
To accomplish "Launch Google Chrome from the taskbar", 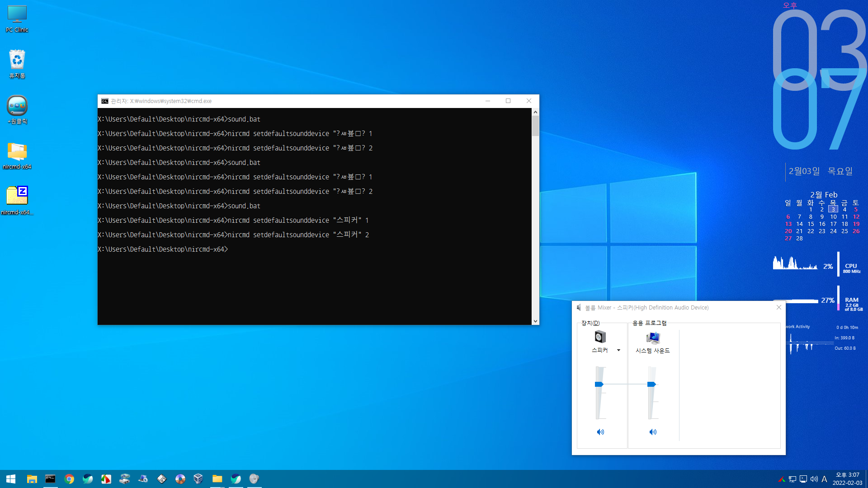I will click(x=69, y=479).
